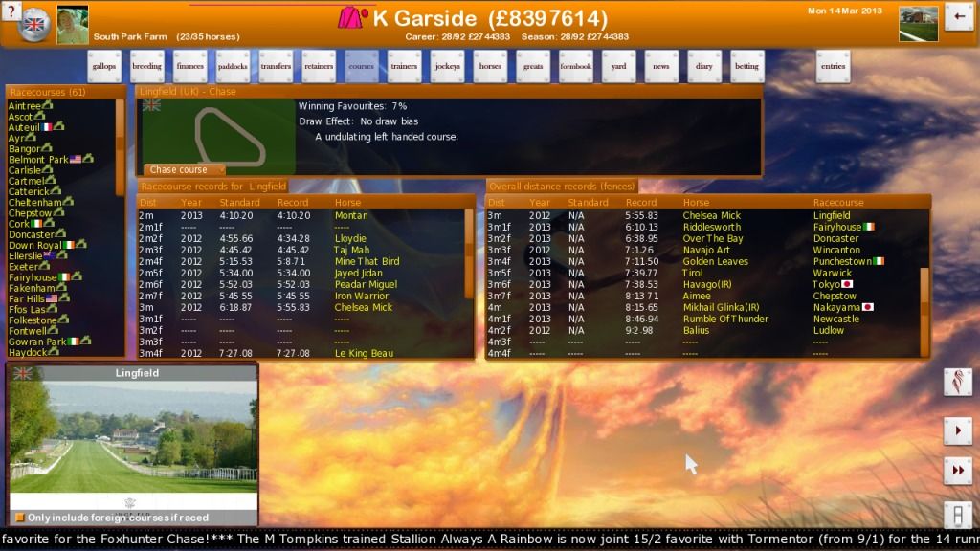Image resolution: width=980 pixels, height=551 pixels.
Task: Open the paddocks menu
Action: [233, 66]
